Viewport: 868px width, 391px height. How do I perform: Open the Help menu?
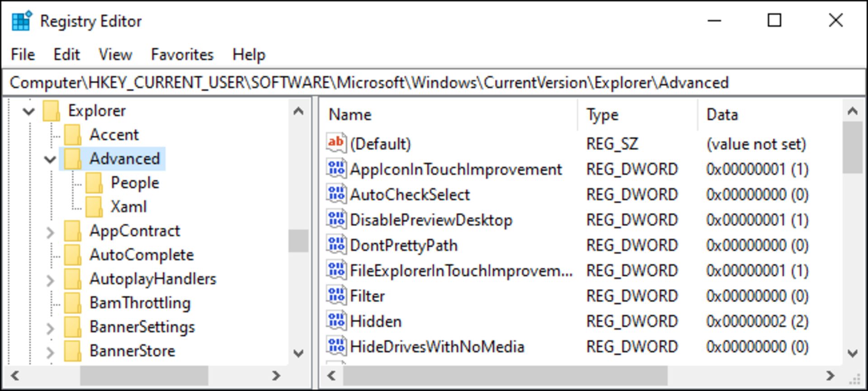pyautogui.click(x=249, y=55)
